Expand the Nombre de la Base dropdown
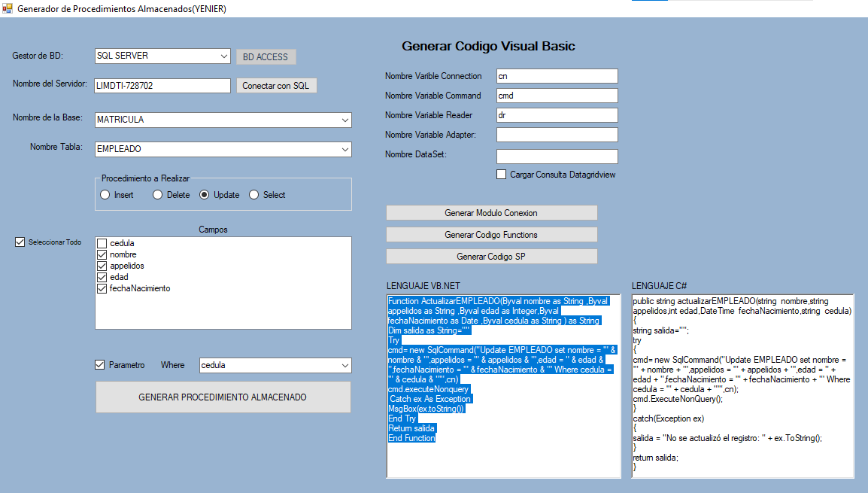 click(344, 120)
